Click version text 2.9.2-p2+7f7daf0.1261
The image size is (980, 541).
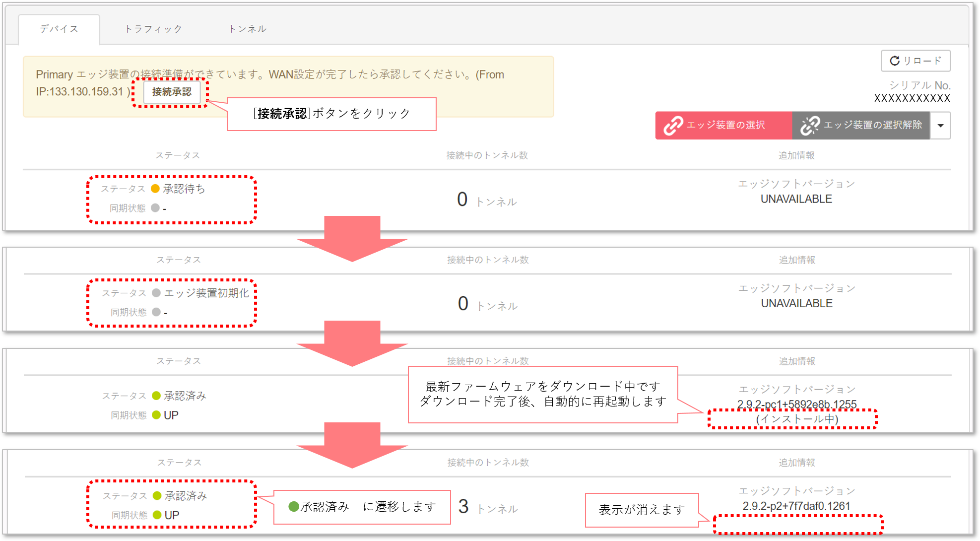[x=796, y=506]
